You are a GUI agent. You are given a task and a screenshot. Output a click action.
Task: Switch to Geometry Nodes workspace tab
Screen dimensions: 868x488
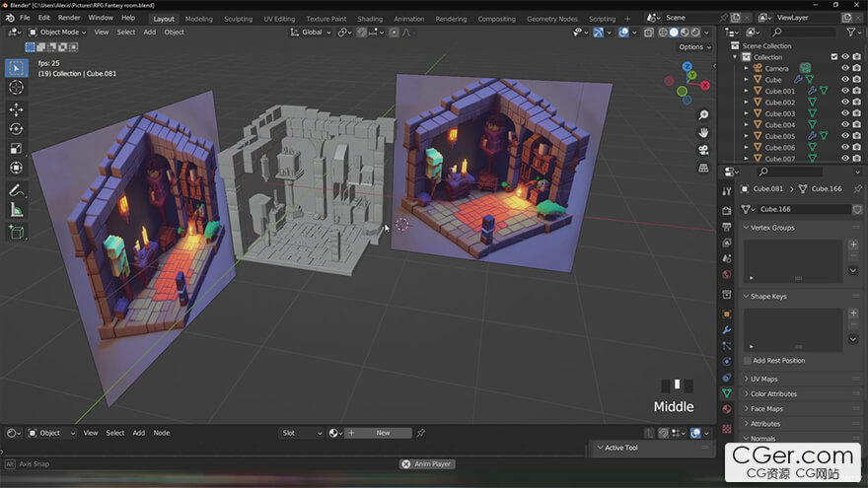pyautogui.click(x=552, y=19)
